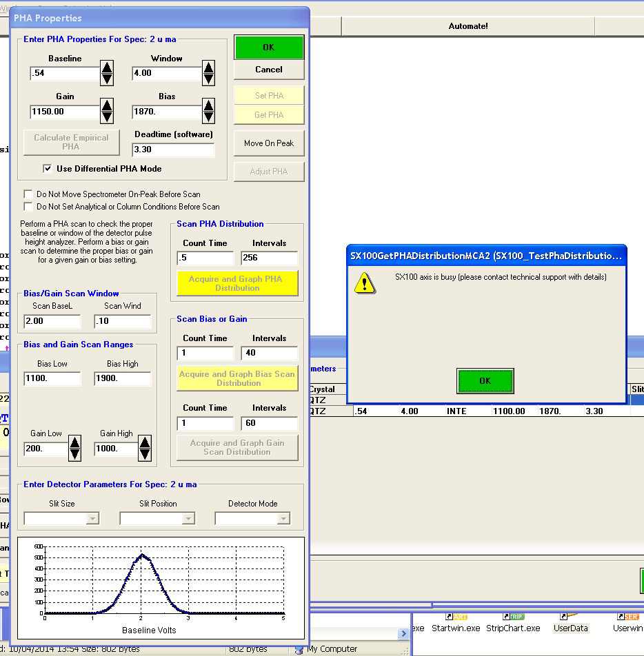Check Do Not Set Analytical Conditions option
The image size is (644, 656).
click(x=28, y=207)
